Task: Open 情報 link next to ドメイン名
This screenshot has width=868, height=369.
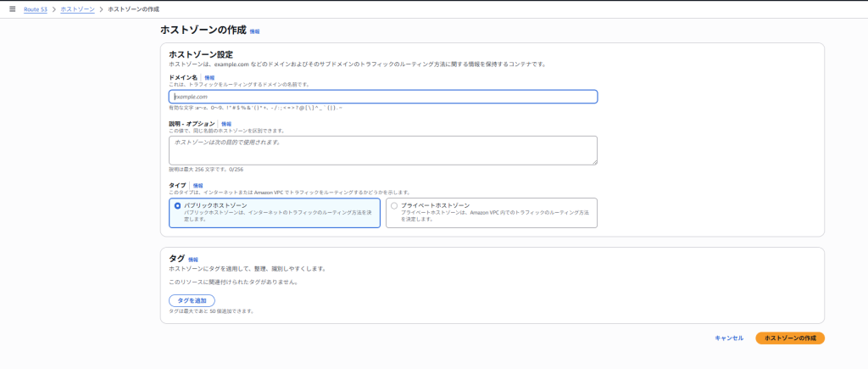Action: [x=209, y=77]
